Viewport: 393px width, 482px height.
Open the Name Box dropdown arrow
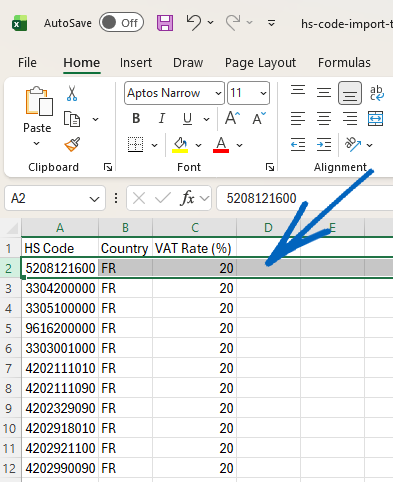[x=94, y=199]
